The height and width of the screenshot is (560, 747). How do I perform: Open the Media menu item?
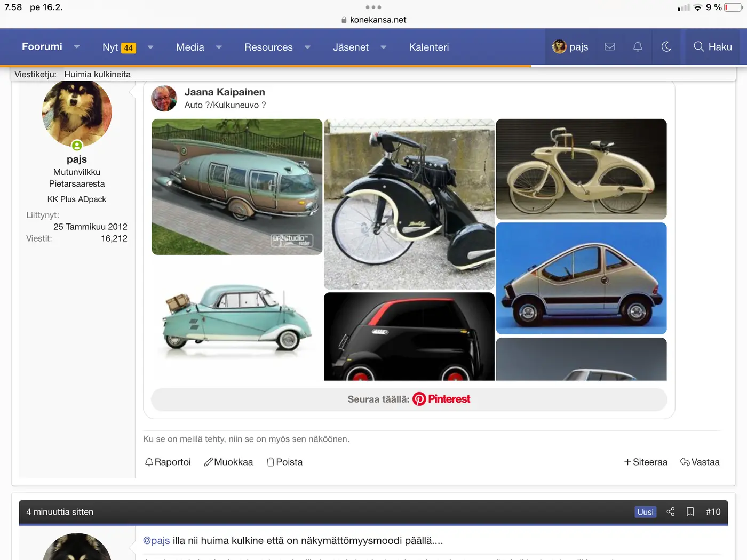[x=190, y=47]
